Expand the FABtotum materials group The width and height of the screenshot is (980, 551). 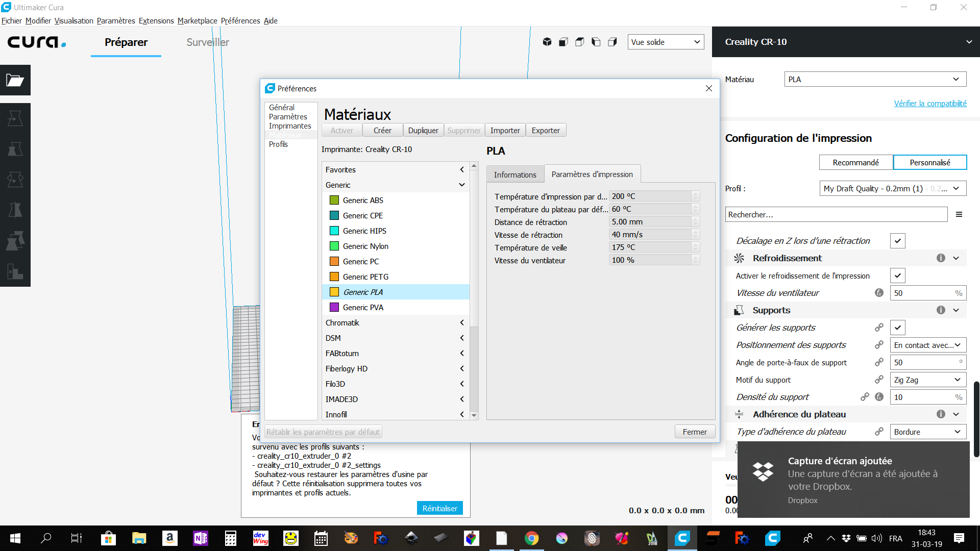point(396,354)
